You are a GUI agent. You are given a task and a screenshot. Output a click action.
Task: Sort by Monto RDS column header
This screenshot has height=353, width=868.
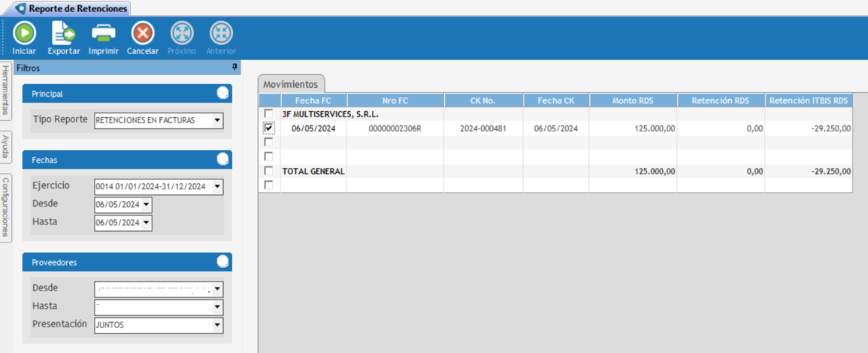(634, 100)
